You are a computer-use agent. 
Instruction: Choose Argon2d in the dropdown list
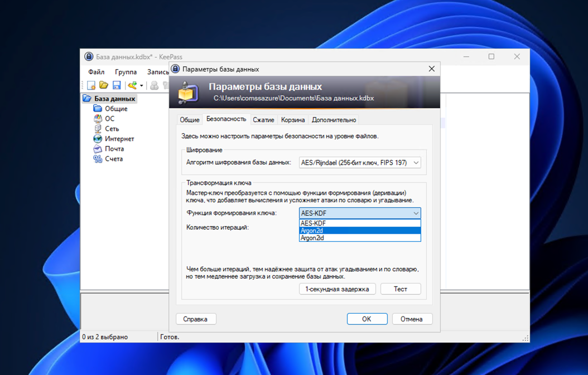tap(360, 230)
